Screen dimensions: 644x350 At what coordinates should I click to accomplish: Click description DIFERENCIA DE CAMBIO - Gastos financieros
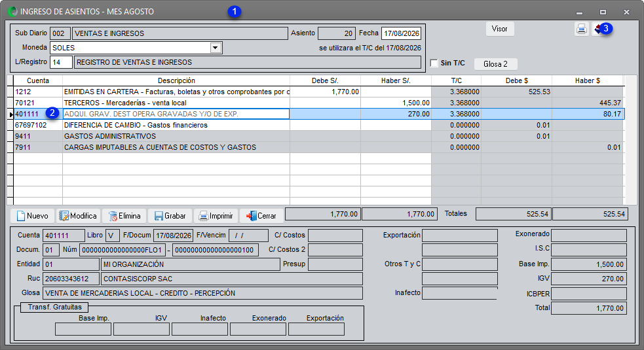(x=176, y=125)
